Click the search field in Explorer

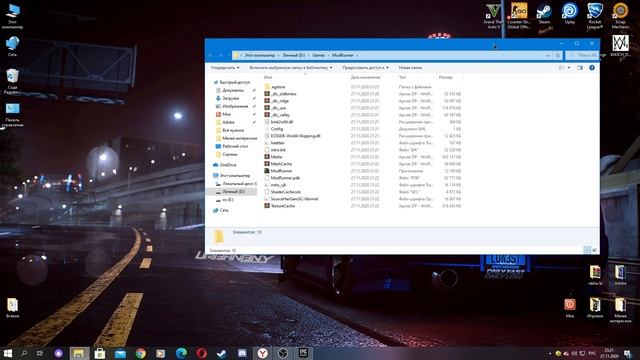582,55
